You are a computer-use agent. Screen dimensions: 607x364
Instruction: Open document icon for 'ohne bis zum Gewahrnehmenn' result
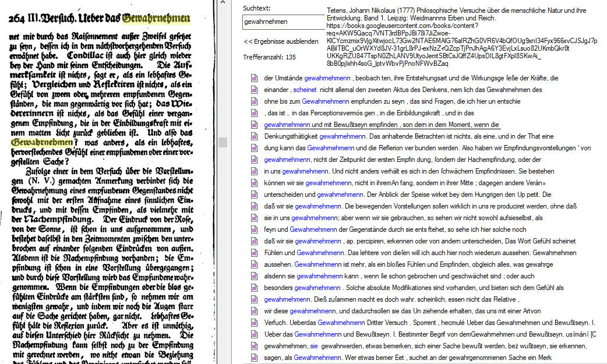[x=254, y=101]
